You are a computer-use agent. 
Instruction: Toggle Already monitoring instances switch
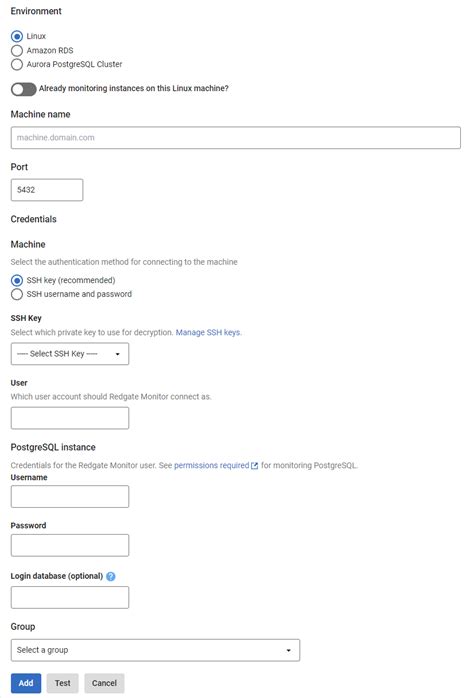coord(24,89)
